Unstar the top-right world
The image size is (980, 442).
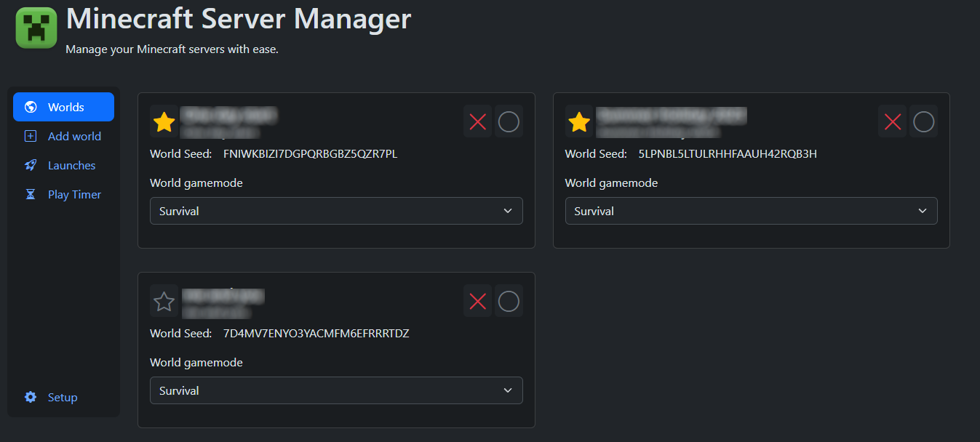click(x=578, y=121)
